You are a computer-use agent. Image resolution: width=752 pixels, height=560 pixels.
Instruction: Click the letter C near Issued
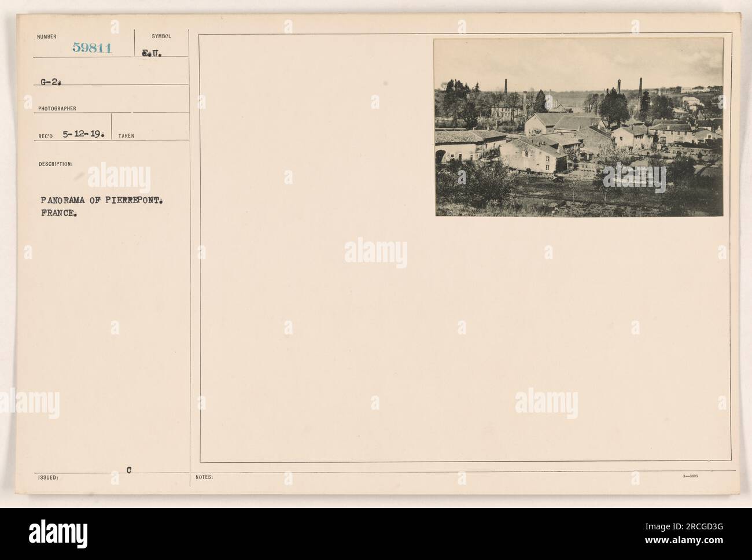[128, 471]
